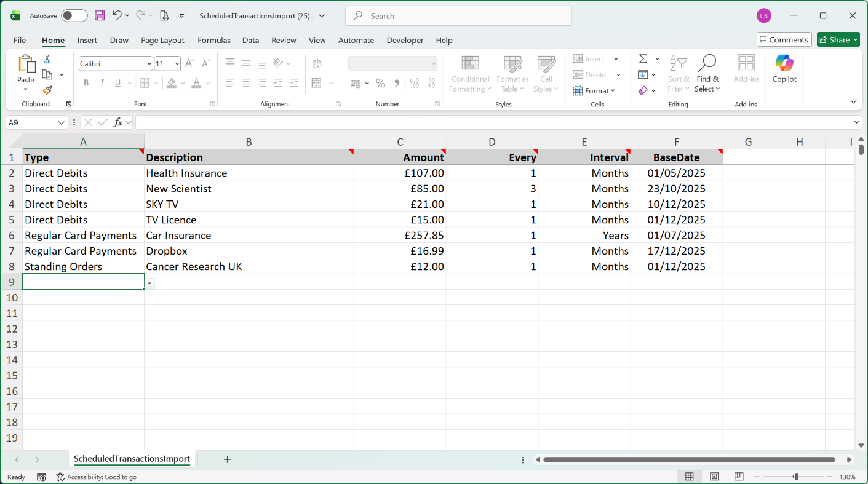868x484 pixels.
Task: Open the font size dropdown
Action: (x=177, y=63)
